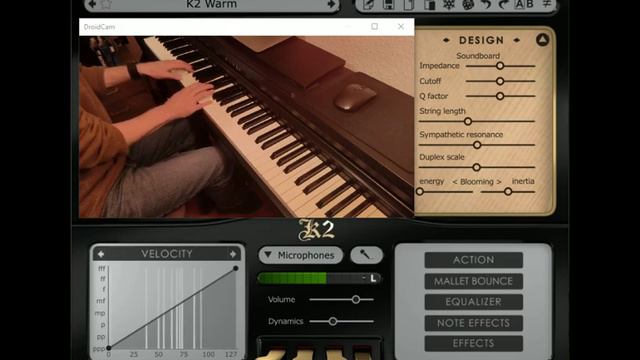640x360 pixels.
Task: Open the DESIGN panel title menu
Action: (481, 40)
